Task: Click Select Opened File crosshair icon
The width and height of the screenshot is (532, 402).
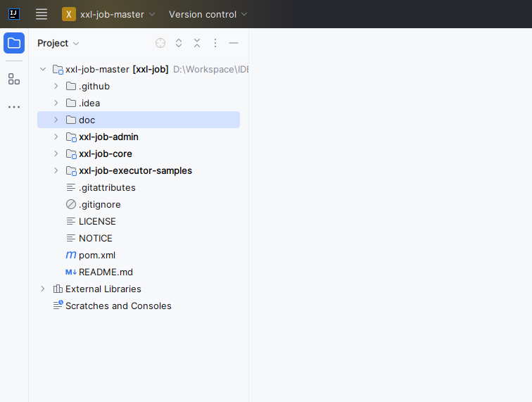Action: 160,43
